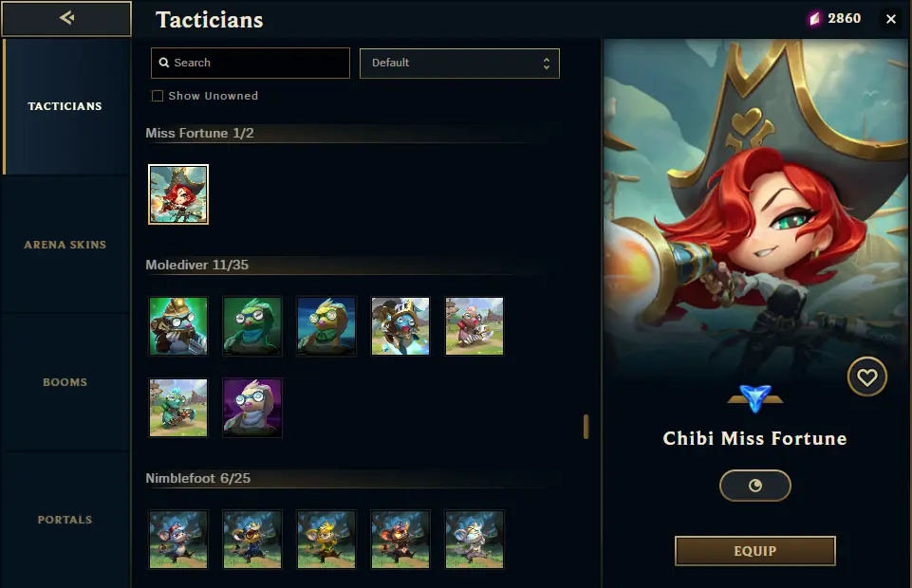Select the yellow crowned Nimblefoot icon
Image resolution: width=912 pixels, height=588 pixels.
(x=326, y=540)
